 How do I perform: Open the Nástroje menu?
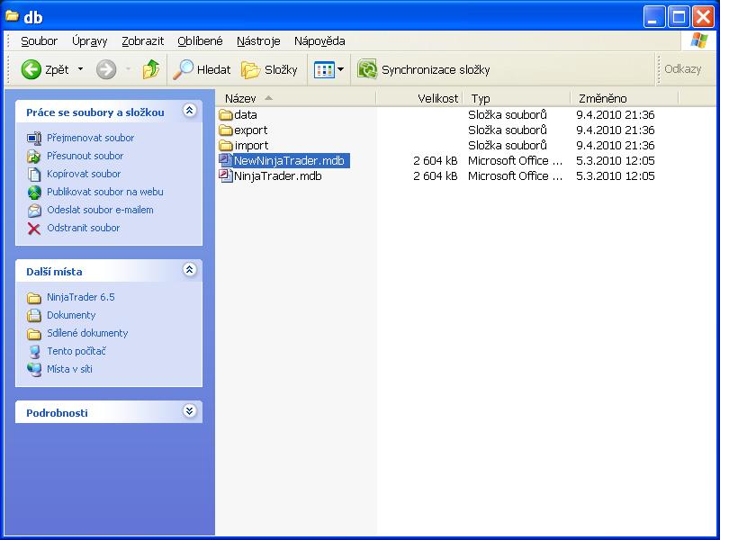point(258,41)
